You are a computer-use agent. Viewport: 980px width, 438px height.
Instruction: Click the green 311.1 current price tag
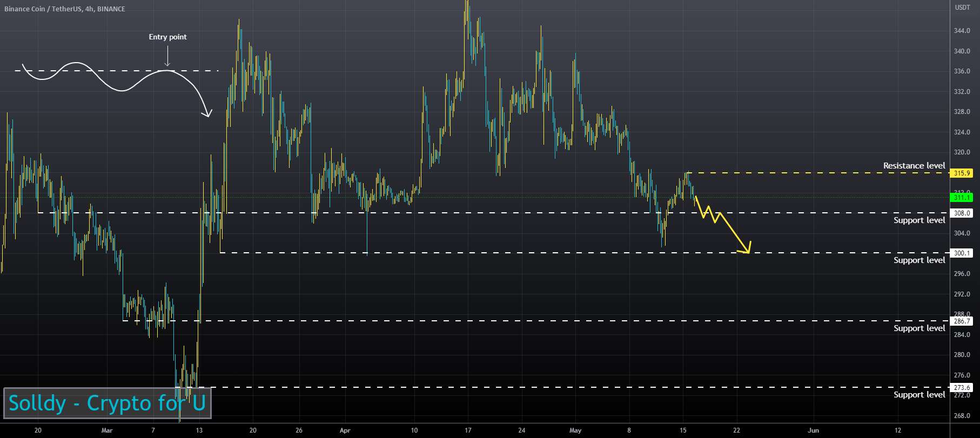click(x=962, y=198)
